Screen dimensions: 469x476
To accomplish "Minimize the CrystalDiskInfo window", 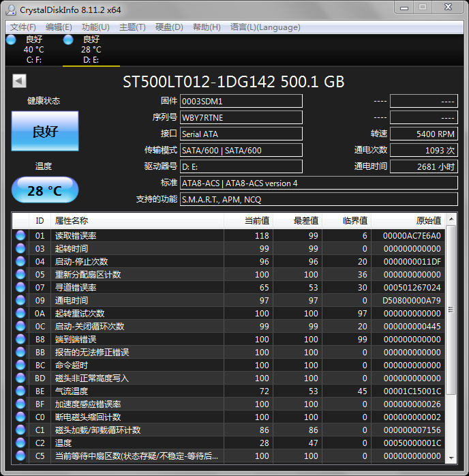I will pos(404,8).
